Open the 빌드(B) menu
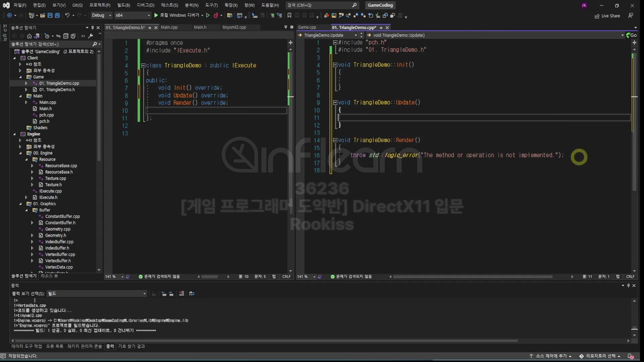644x362 pixels. [x=123, y=5]
